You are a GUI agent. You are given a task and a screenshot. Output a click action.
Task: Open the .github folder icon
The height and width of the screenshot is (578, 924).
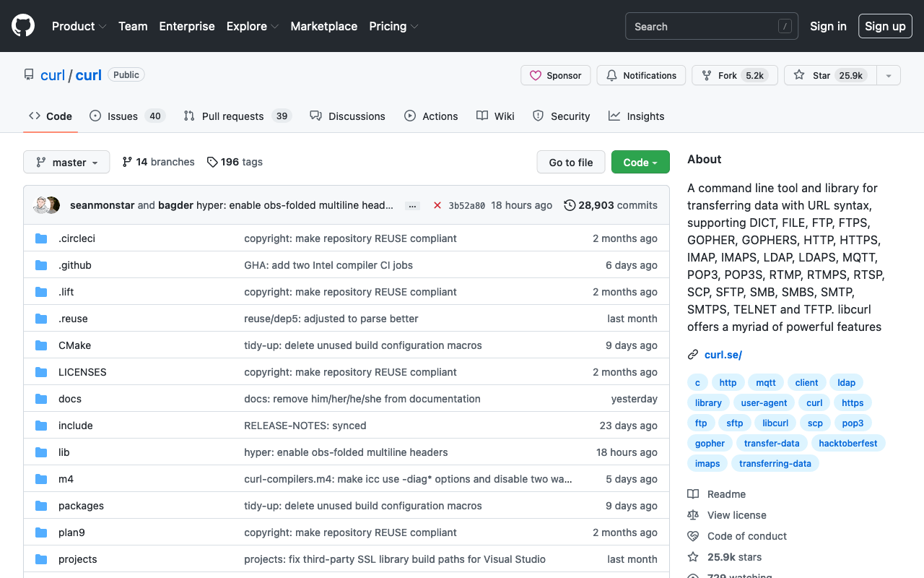(x=41, y=265)
